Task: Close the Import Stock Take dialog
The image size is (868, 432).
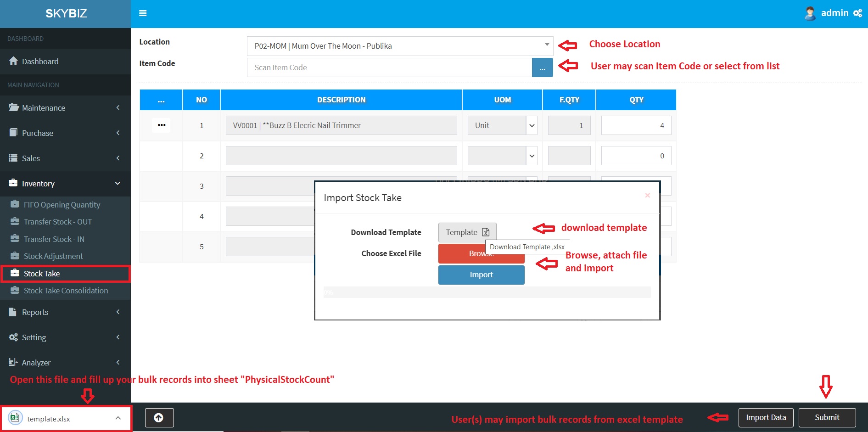Action: coord(647,196)
